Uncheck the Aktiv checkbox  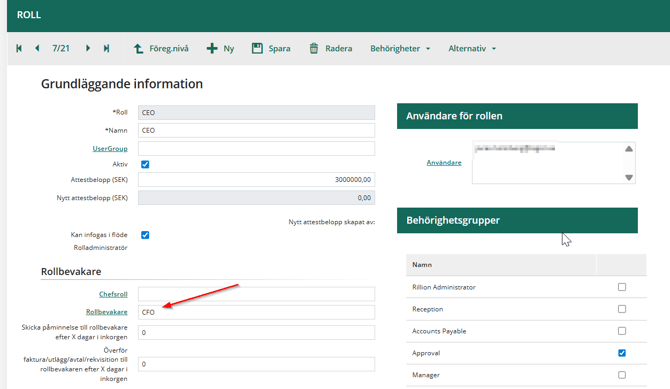point(145,164)
